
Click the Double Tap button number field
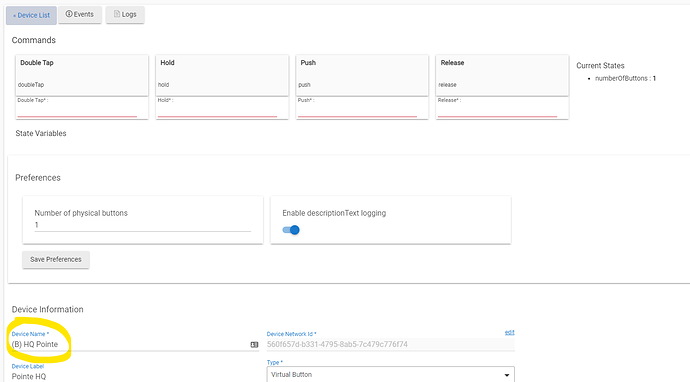coord(77,110)
